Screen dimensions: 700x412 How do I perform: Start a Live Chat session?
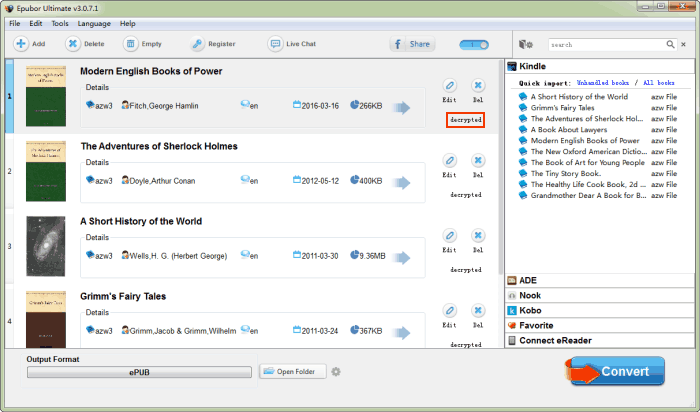pyautogui.click(x=292, y=44)
